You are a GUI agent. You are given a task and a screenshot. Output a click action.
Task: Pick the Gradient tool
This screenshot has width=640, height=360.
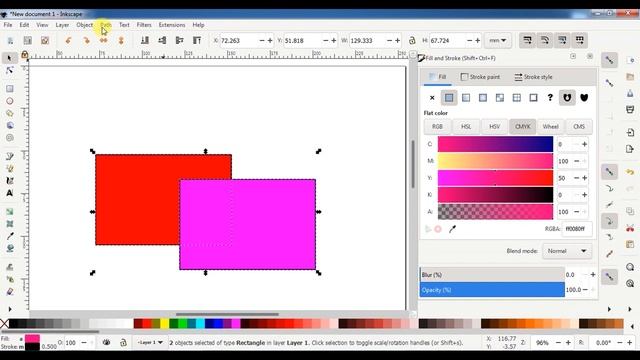pos(10,211)
